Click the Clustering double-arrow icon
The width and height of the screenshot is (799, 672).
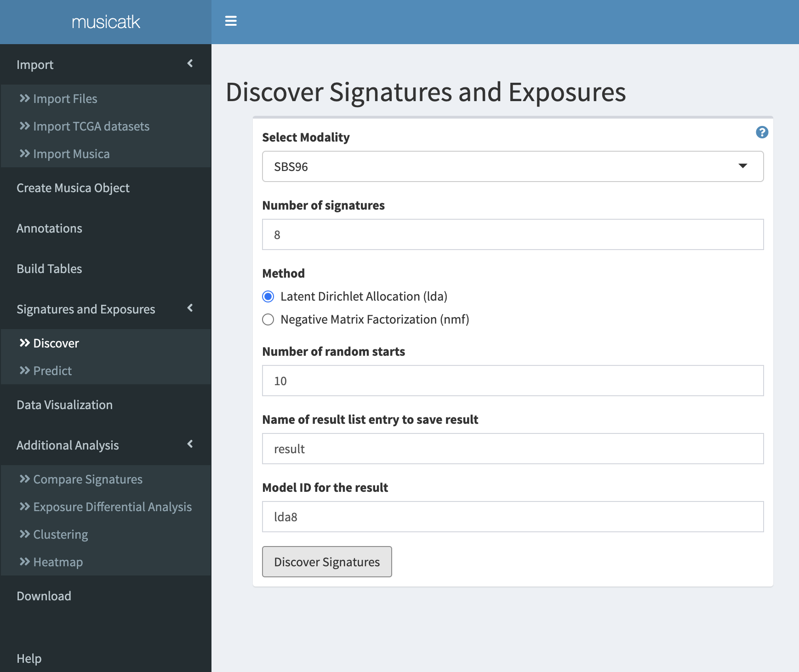pyautogui.click(x=24, y=534)
